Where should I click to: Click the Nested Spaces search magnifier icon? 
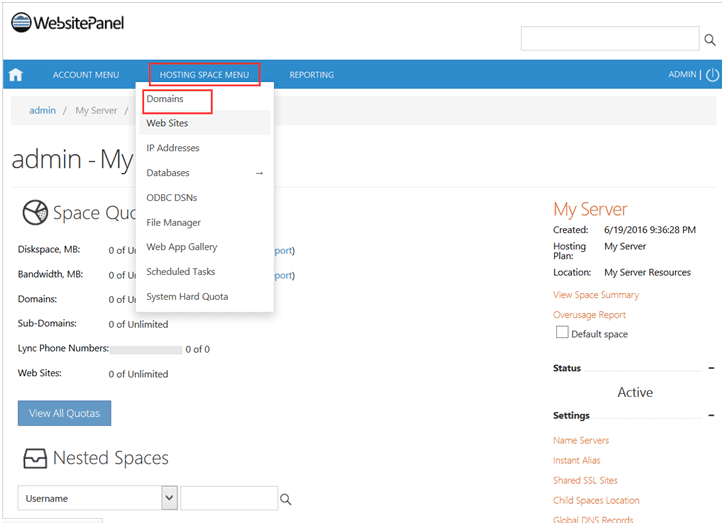pos(285,499)
